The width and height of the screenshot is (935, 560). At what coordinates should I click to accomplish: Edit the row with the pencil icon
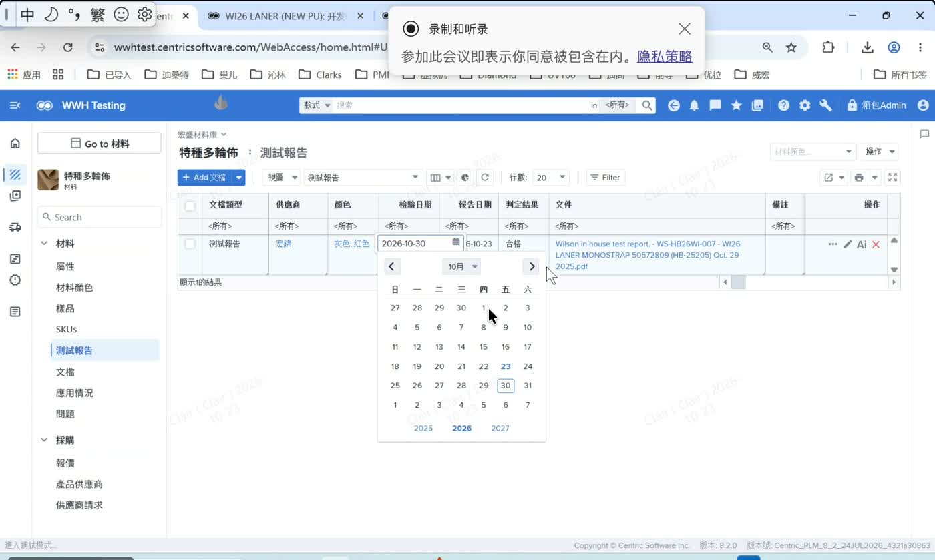click(848, 244)
